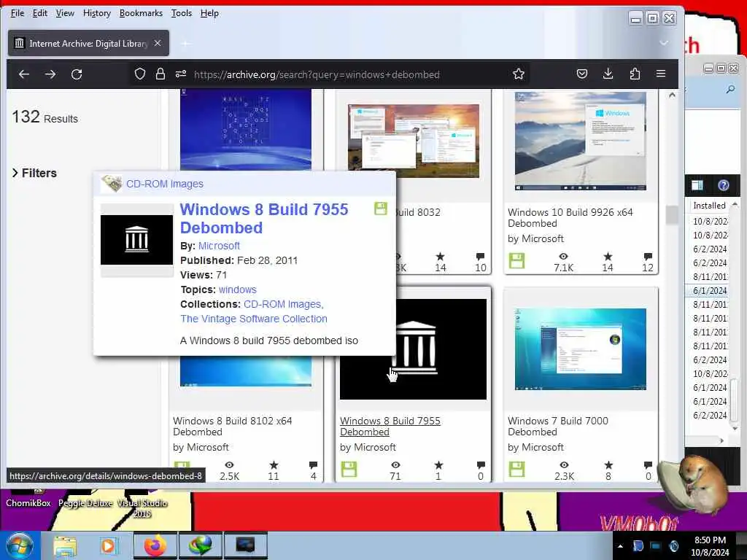Screen dimensions: 747x560
Task: Open Windows 8 Build 7955 Debombed popup title
Action: pyautogui.click(x=264, y=219)
